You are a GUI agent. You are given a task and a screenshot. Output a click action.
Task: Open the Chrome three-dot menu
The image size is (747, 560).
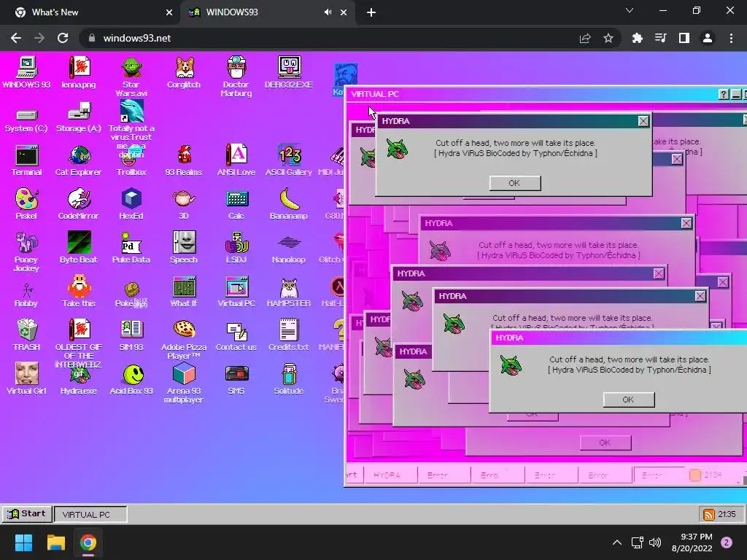[x=731, y=38]
